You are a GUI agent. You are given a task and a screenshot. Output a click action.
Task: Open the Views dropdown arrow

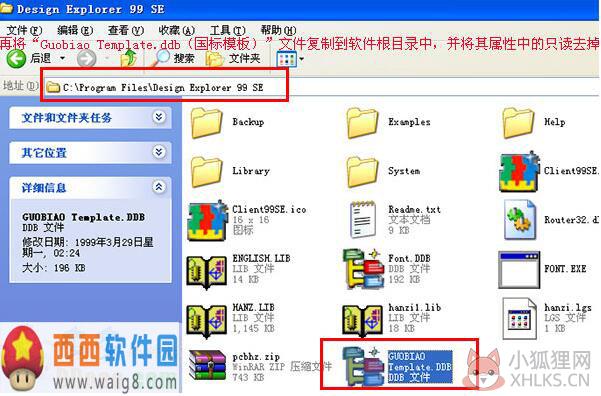pos(302,59)
